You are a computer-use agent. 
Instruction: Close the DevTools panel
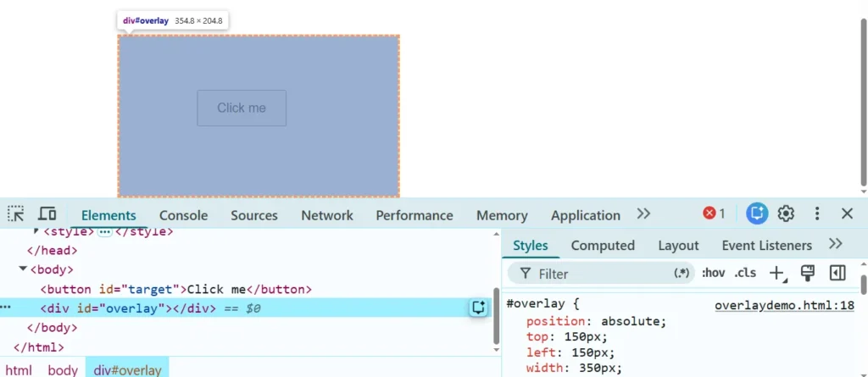[847, 213]
